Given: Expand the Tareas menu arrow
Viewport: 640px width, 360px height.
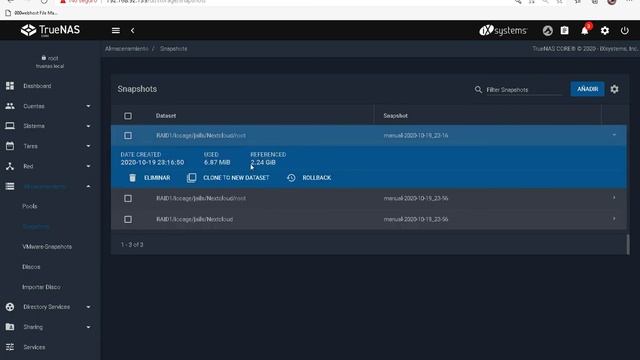Looking at the screenshot, I should coord(88,146).
